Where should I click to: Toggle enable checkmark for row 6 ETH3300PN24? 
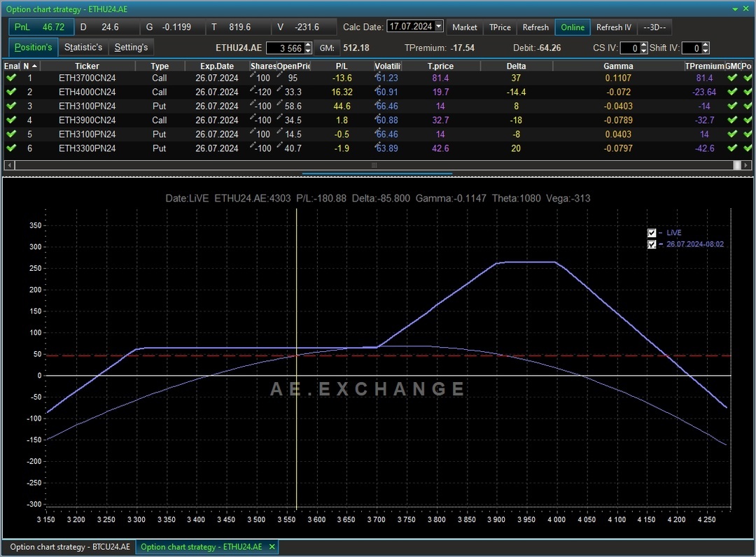(11, 148)
